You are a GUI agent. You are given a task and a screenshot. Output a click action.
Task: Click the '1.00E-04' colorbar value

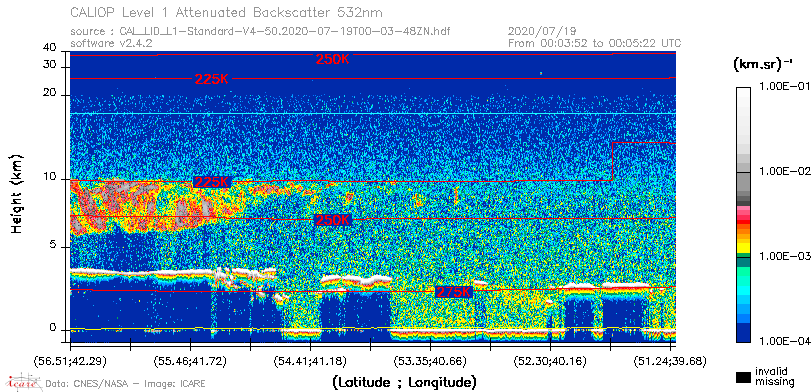(784, 342)
